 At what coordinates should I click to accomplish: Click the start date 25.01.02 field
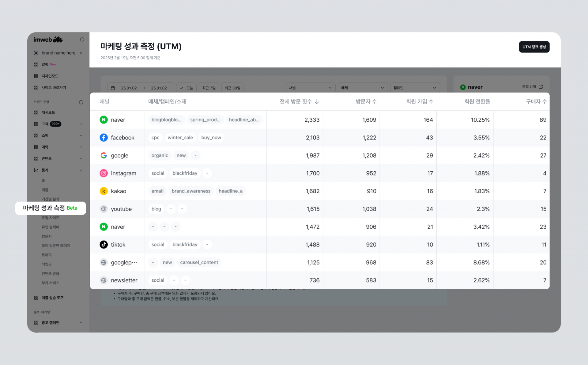pos(129,88)
